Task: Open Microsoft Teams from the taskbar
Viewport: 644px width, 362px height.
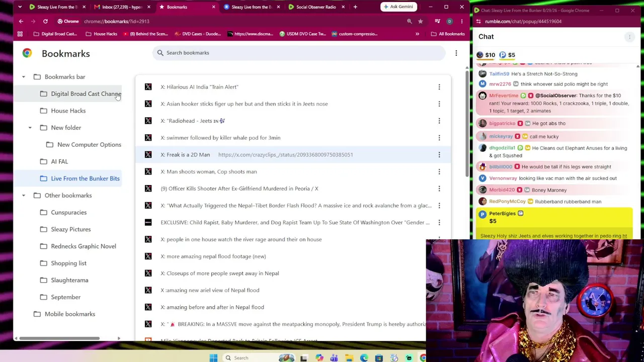Action: coord(334,357)
